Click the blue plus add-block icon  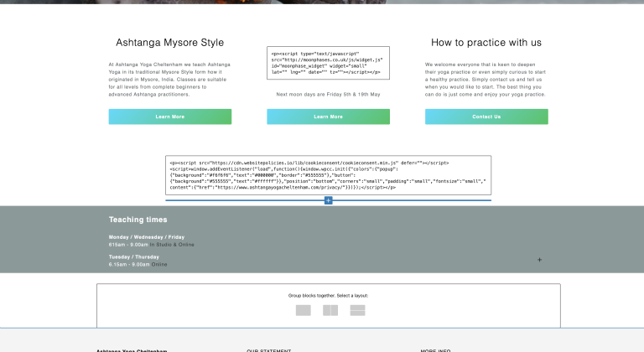[328, 200]
